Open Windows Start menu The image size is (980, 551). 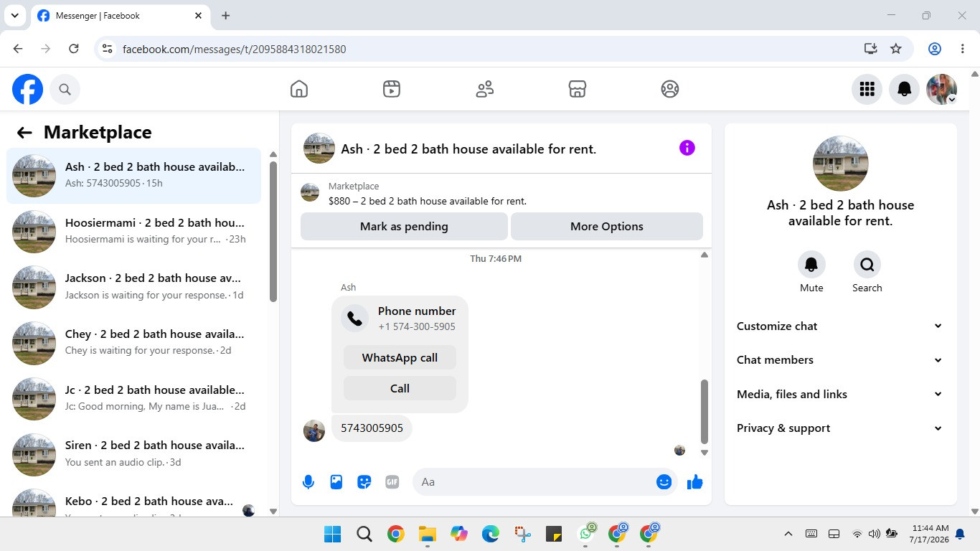click(x=333, y=534)
